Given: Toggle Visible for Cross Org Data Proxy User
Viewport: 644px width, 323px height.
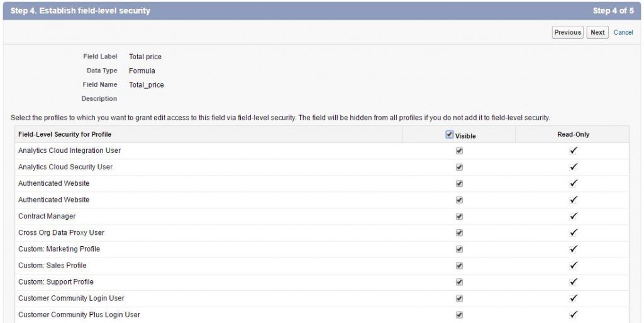Looking at the screenshot, I should 459,232.
